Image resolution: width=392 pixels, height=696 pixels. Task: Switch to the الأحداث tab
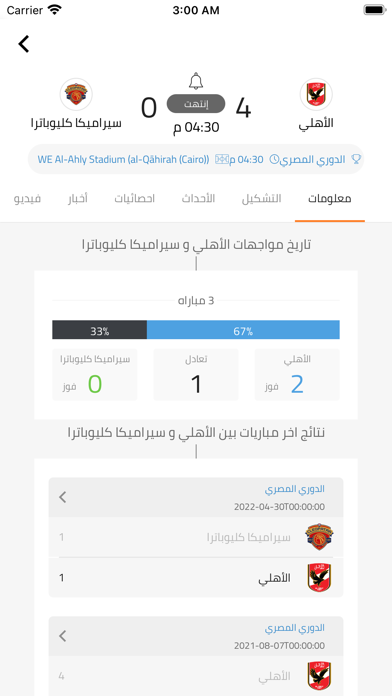[198, 198]
